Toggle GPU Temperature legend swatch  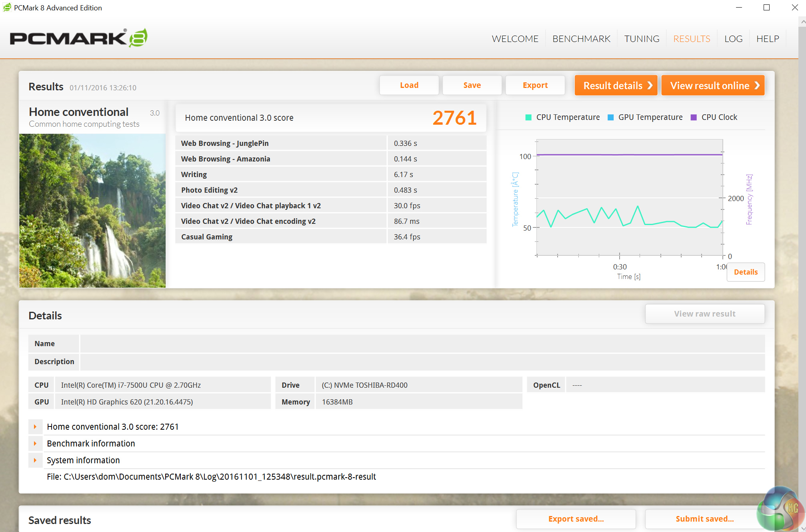pyautogui.click(x=610, y=117)
